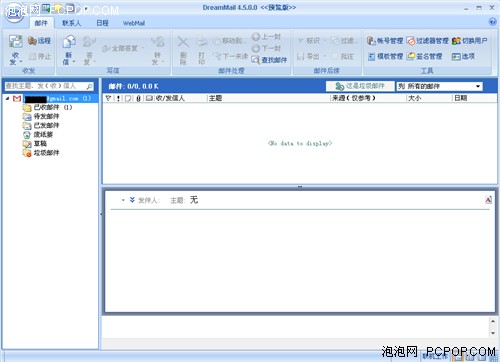The height and width of the screenshot is (362, 500).
Task: Click the attachment paperclip column header
Action: pyautogui.click(x=138, y=98)
